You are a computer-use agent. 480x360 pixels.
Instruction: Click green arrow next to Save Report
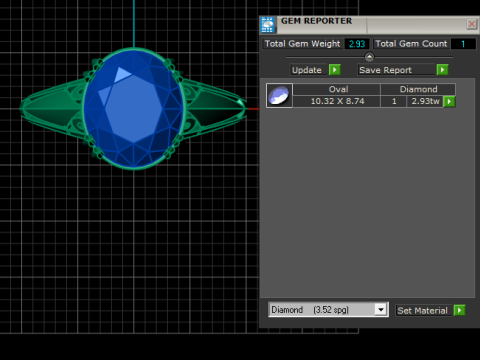click(x=443, y=70)
